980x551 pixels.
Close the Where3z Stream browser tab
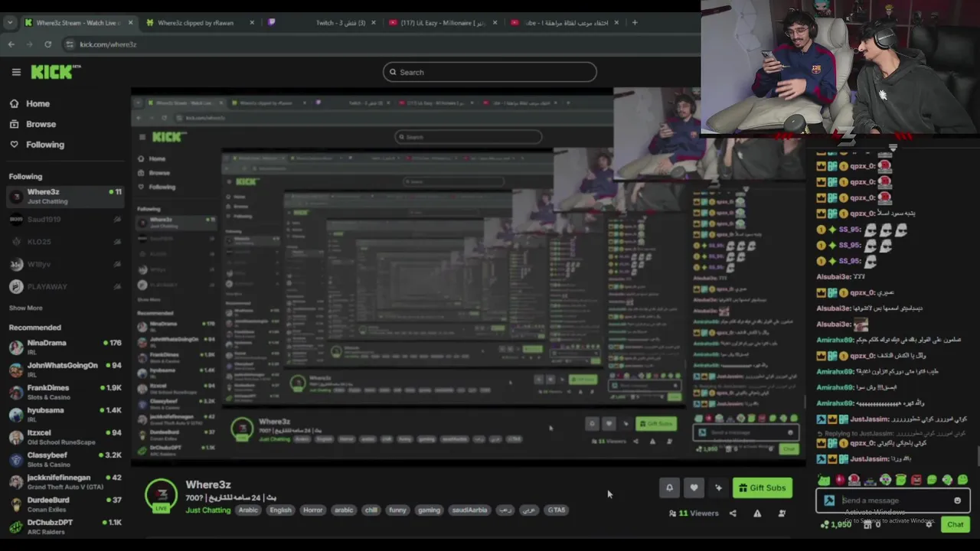tap(130, 22)
